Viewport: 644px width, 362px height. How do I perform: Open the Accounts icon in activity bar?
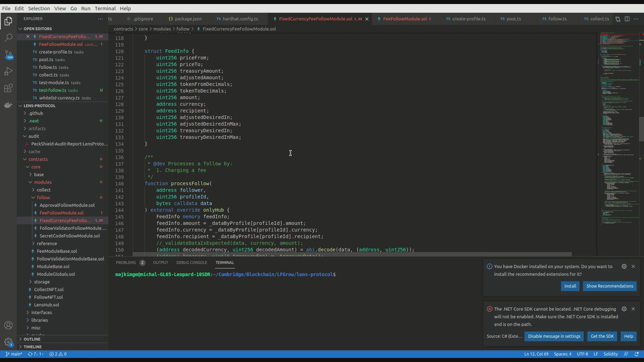pyautogui.click(x=8, y=325)
